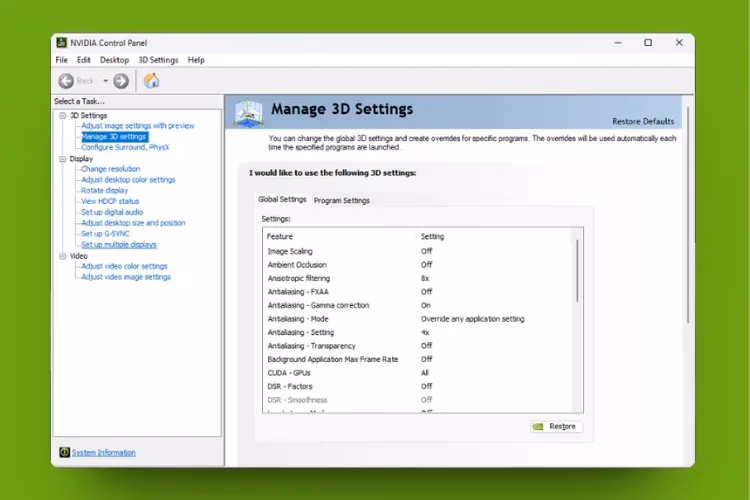This screenshot has height=500, width=750.
Task: Open the Desktop menu
Action: [114, 60]
